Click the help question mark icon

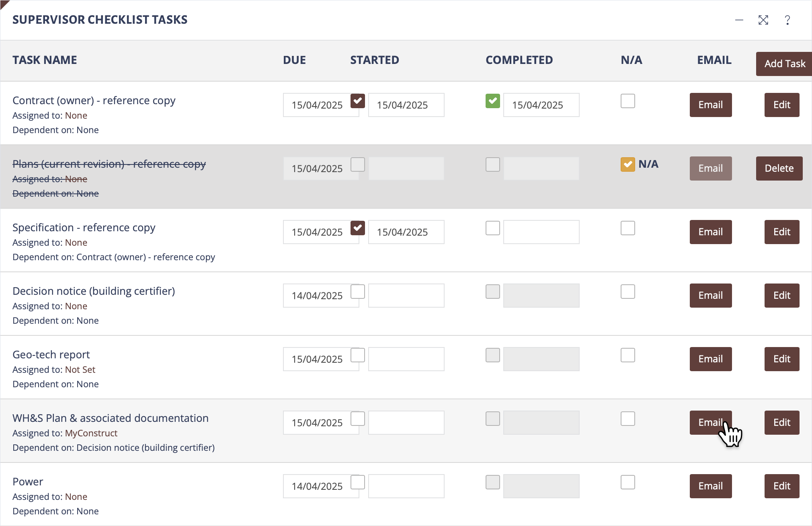787,20
